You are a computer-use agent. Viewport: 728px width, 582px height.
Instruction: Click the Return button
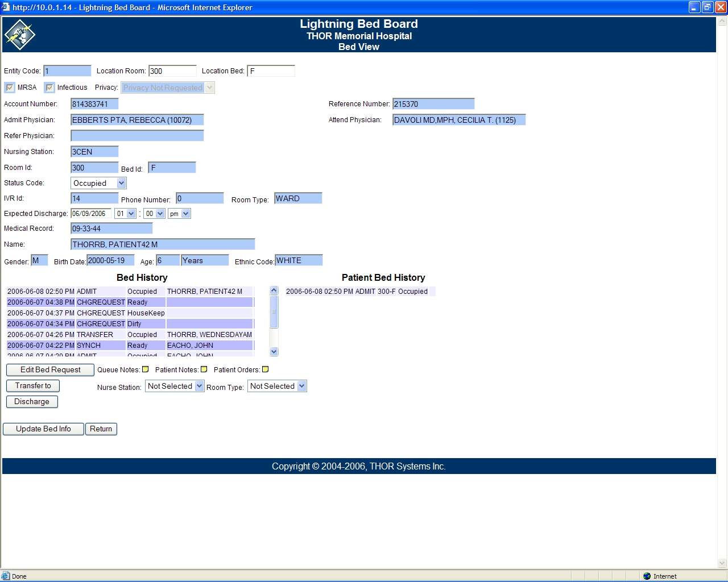[x=101, y=429]
